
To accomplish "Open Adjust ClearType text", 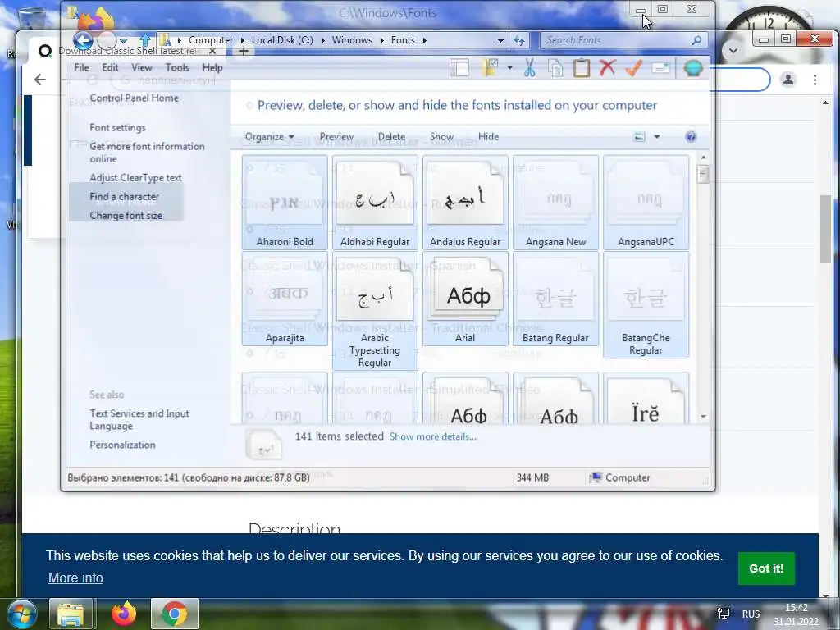I will click(135, 177).
